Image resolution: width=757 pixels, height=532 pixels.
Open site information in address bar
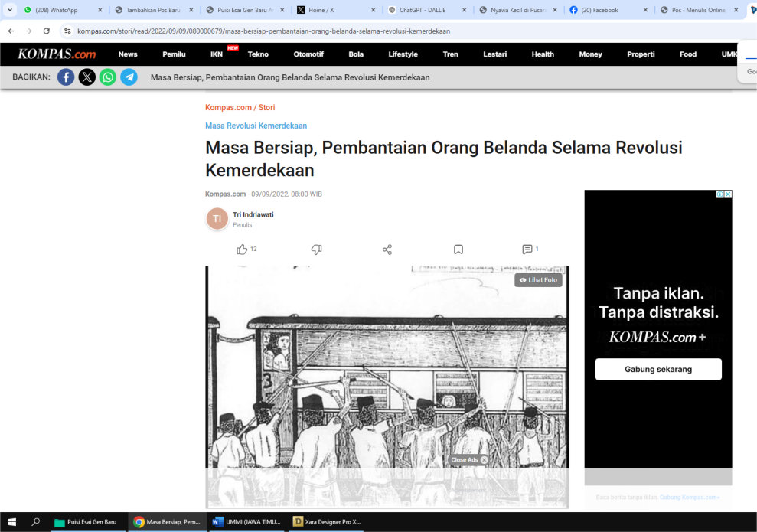67,31
